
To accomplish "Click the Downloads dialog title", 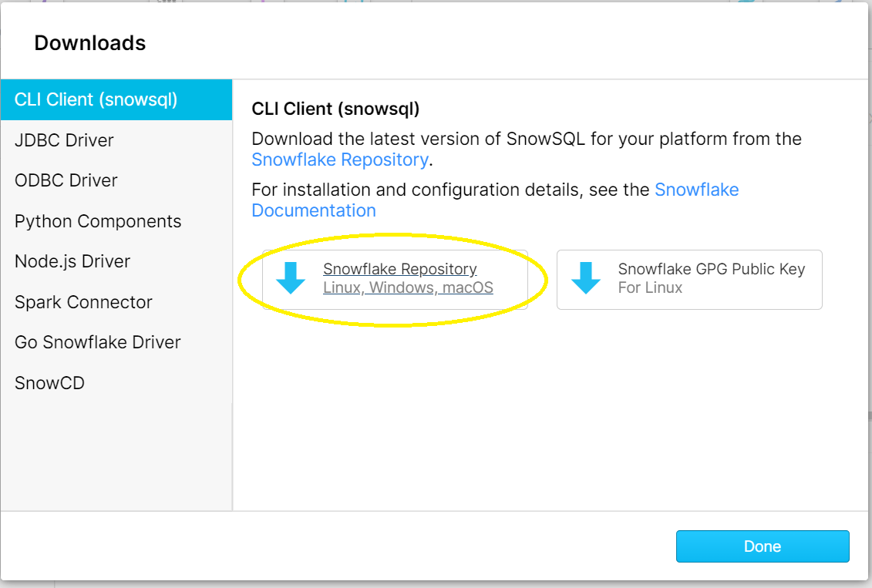I will (x=89, y=43).
